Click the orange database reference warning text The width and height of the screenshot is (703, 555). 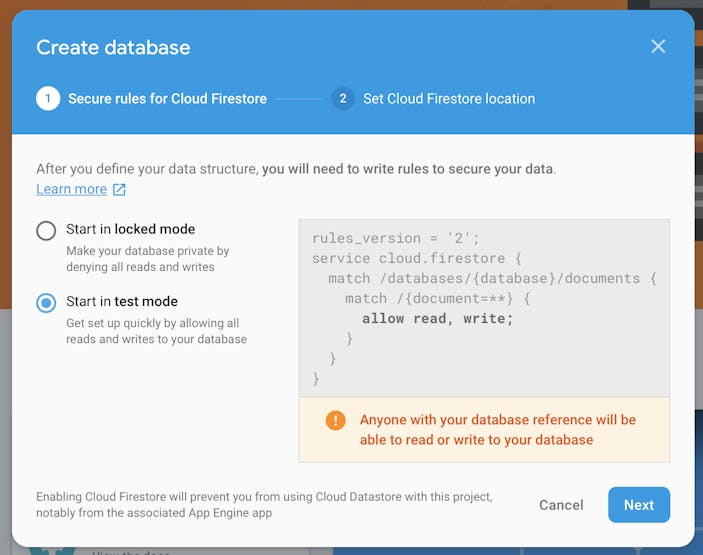tap(498, 429)
